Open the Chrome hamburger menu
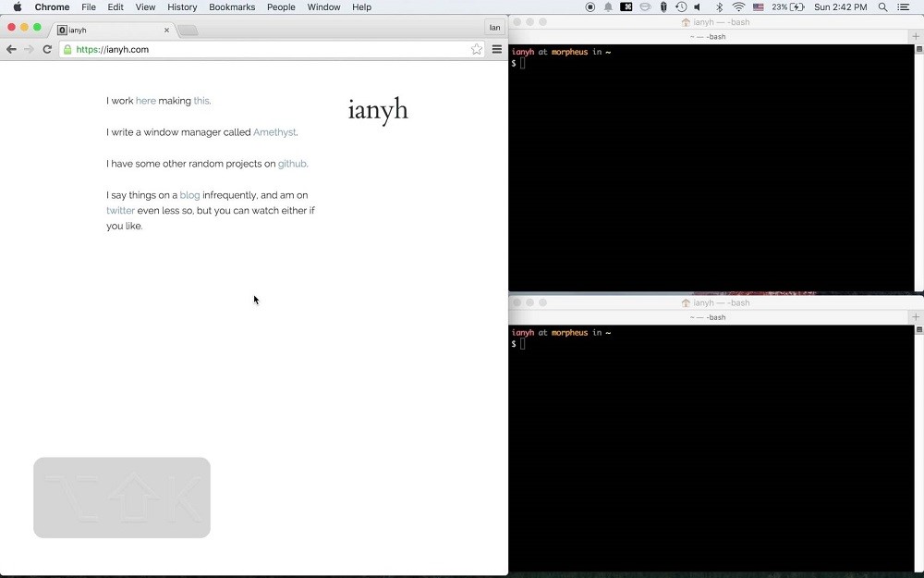The image size is (924, 578). click(x=497, y=50)
